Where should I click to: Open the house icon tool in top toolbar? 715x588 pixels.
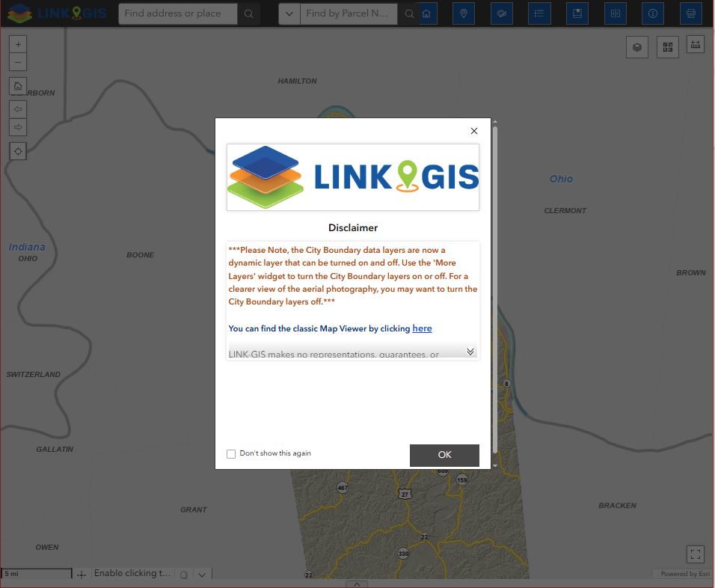pos(426,13)
